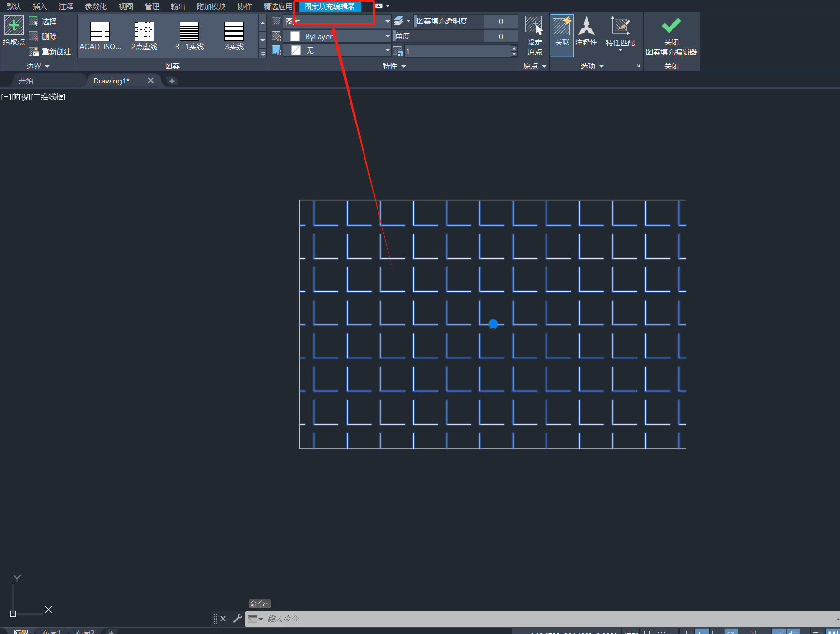Click the Select boundary (选择) icon

[x=33, y=21]
